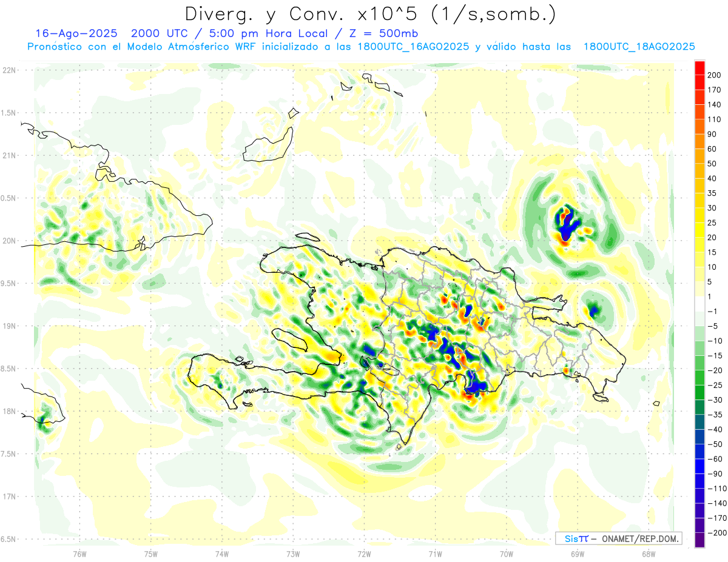Click the valid-until time "1800UTC_18AGO2025"

(x=639, y=47)
